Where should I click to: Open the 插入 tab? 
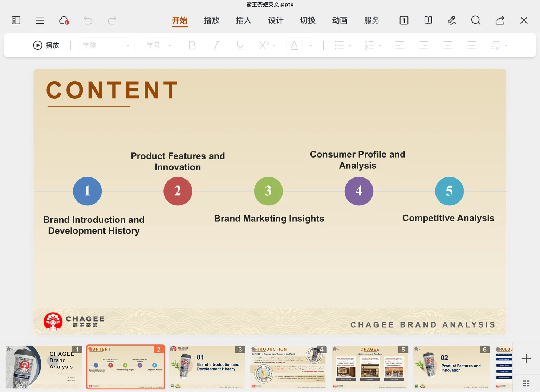(x=244, y=20)
